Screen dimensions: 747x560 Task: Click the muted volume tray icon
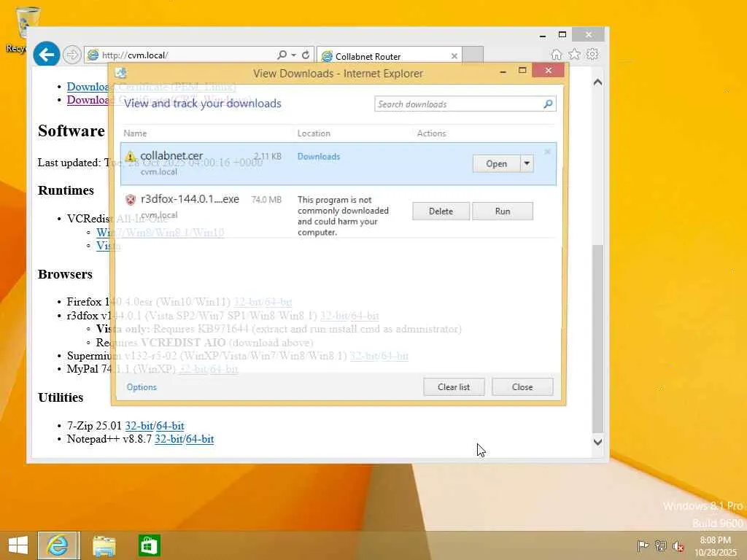(x=678, y=545)
